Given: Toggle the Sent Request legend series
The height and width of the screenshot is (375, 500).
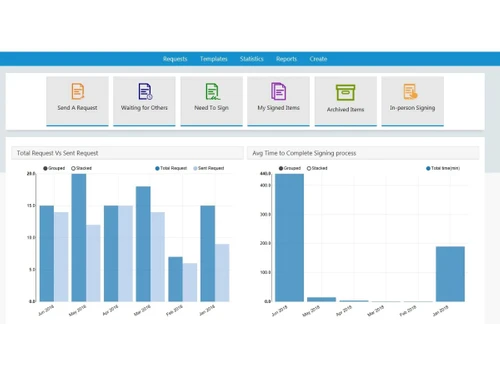Looking at the screenshot, I should [x=209, y=168].
